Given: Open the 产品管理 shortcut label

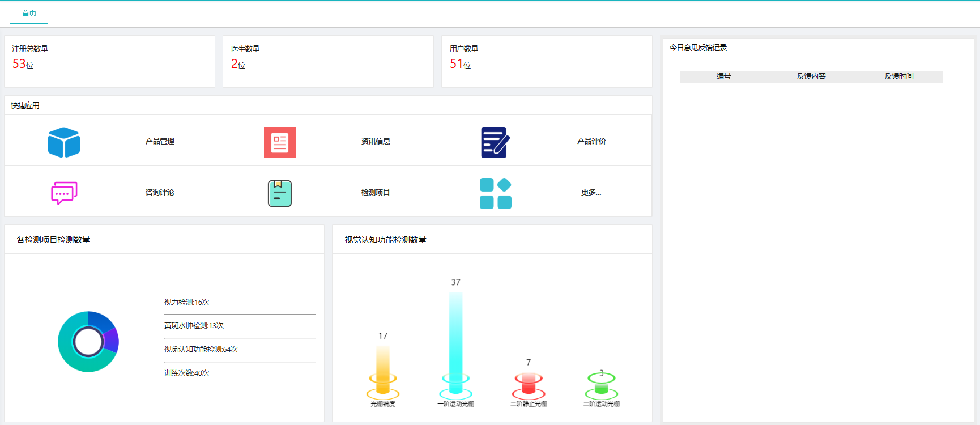Looking at the screenshot, I should (x=160, y=141).
